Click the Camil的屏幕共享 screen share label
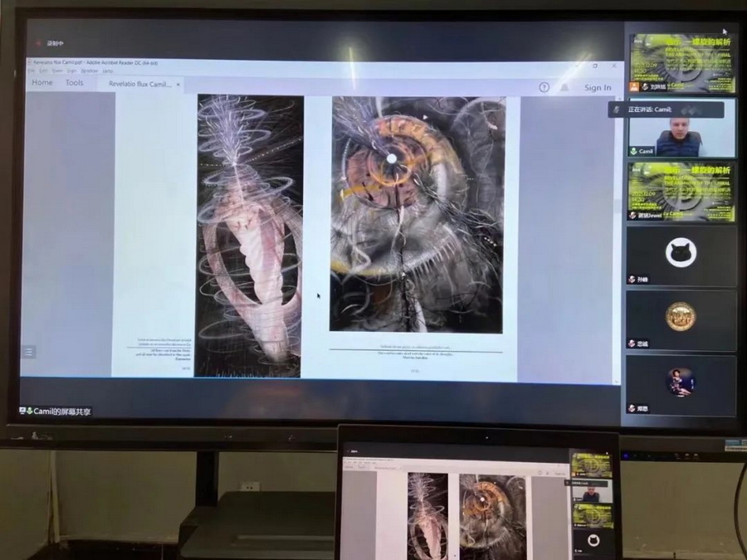The width and height of the screenshot is (747, 560). pos(56,411)
